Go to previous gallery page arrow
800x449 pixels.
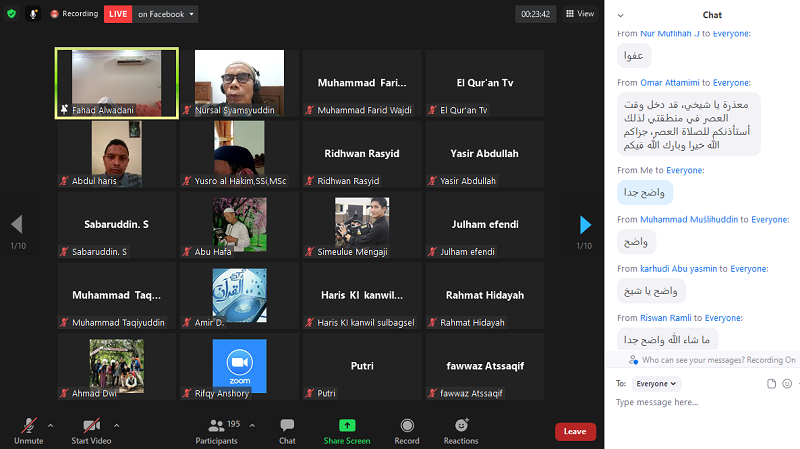coord(17,224)
